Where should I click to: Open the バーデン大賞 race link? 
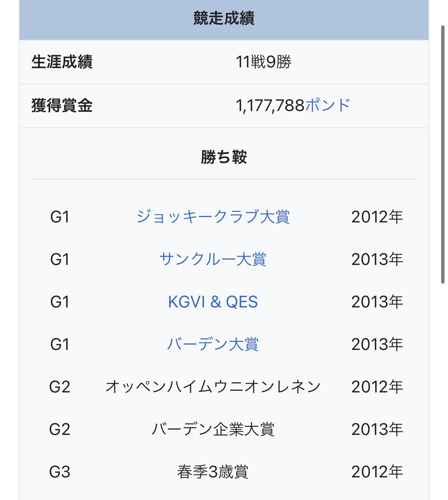click(x=213, y=344)
